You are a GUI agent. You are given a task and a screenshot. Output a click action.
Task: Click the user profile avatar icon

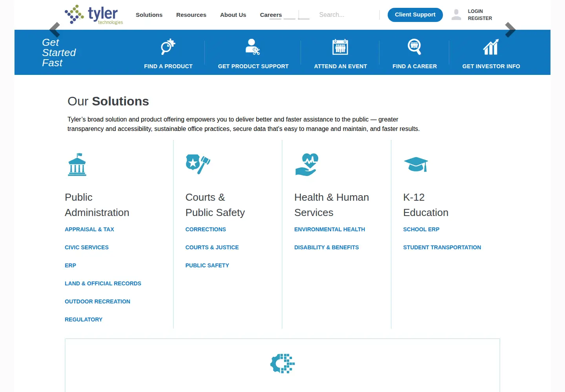point(456,15)
